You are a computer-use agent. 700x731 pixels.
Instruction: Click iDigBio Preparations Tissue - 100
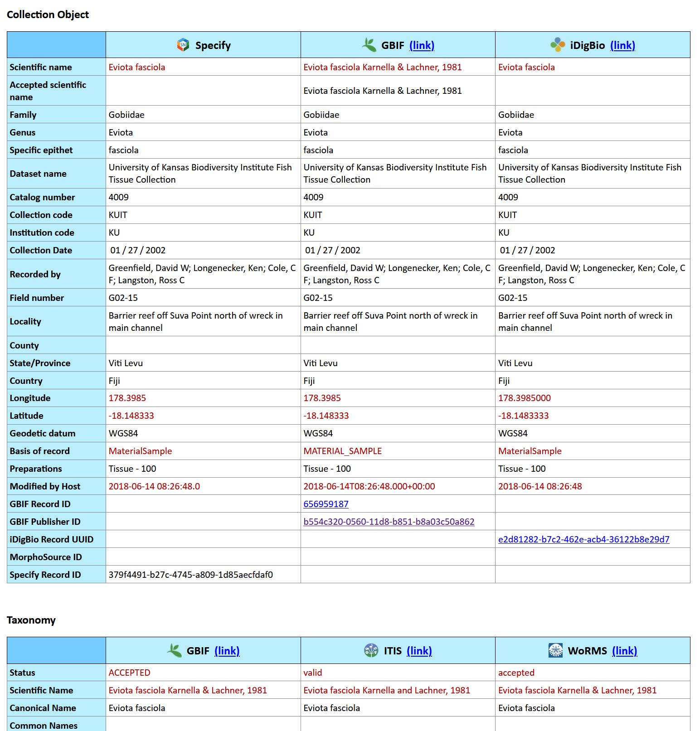(522, 469)
